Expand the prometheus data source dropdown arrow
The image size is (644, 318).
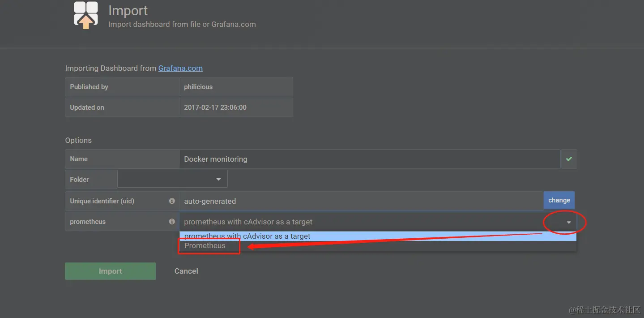coord(569,222)
